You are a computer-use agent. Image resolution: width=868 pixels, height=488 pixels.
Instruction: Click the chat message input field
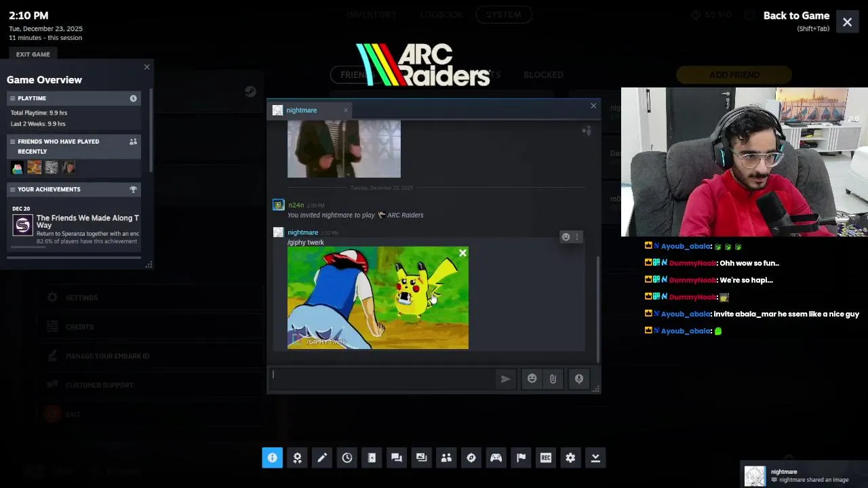(x=382, y=379)
